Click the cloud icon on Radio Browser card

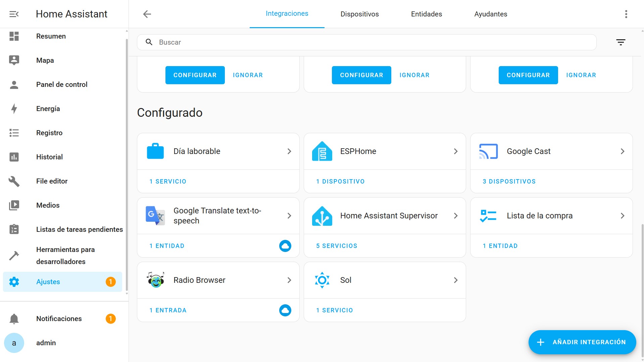point(285,310)
